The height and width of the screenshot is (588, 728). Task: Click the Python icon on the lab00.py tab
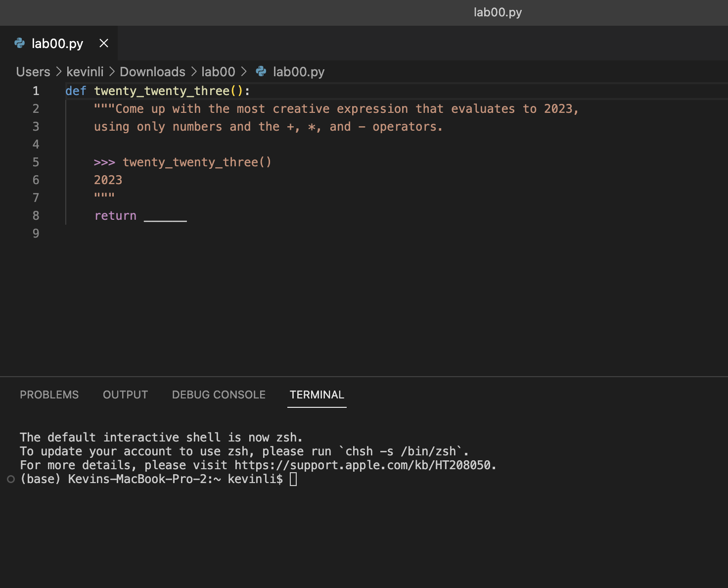20,44
